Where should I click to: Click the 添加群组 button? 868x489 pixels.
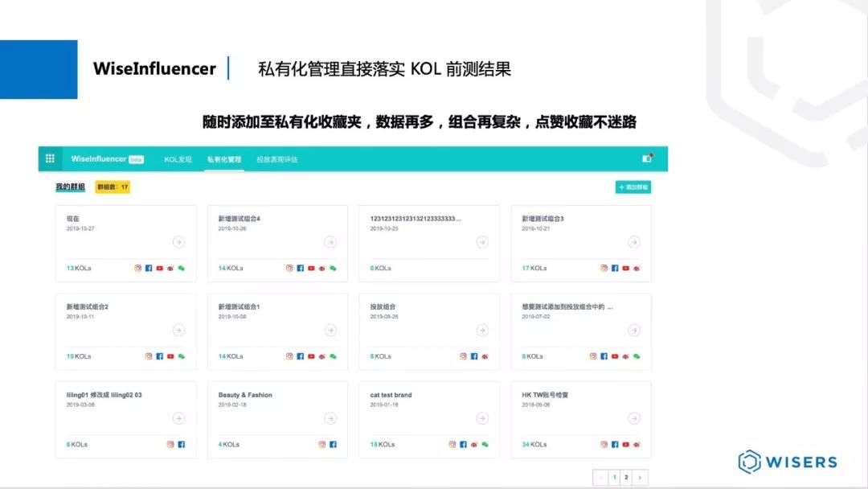coord(633,187)
